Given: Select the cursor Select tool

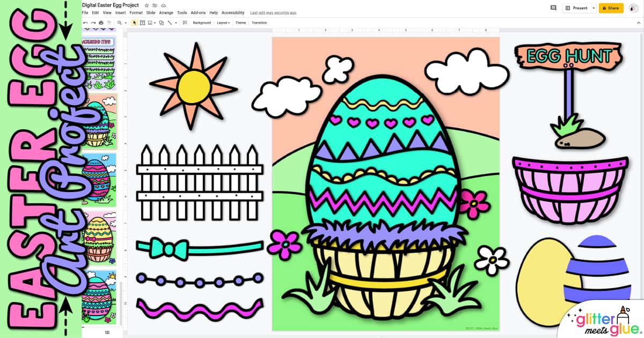Looking at the screenshot, I should (134, 23).
